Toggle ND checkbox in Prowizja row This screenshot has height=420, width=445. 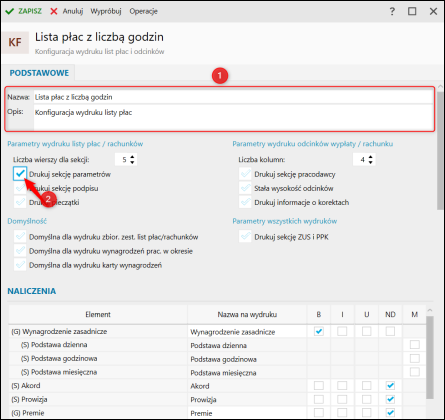[x=390, y=399]
